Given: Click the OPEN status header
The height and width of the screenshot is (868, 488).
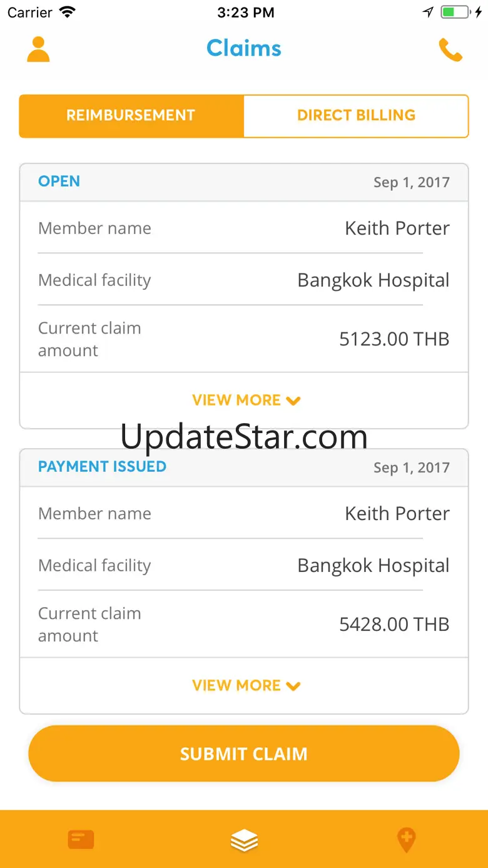Looking at the screenshot, I should pos(59,181).
